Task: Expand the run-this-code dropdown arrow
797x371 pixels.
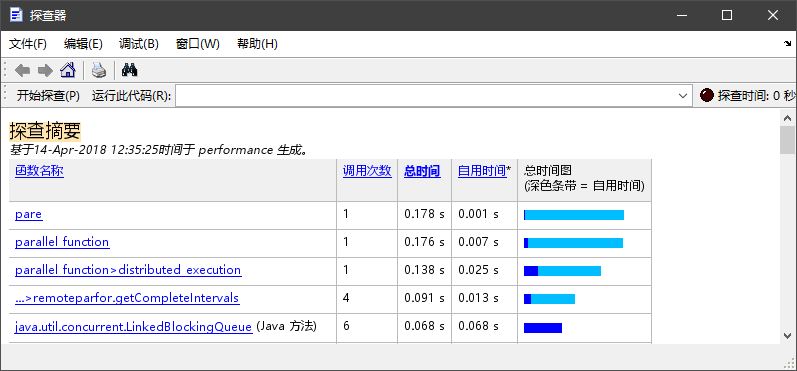Action: (683, 96)
